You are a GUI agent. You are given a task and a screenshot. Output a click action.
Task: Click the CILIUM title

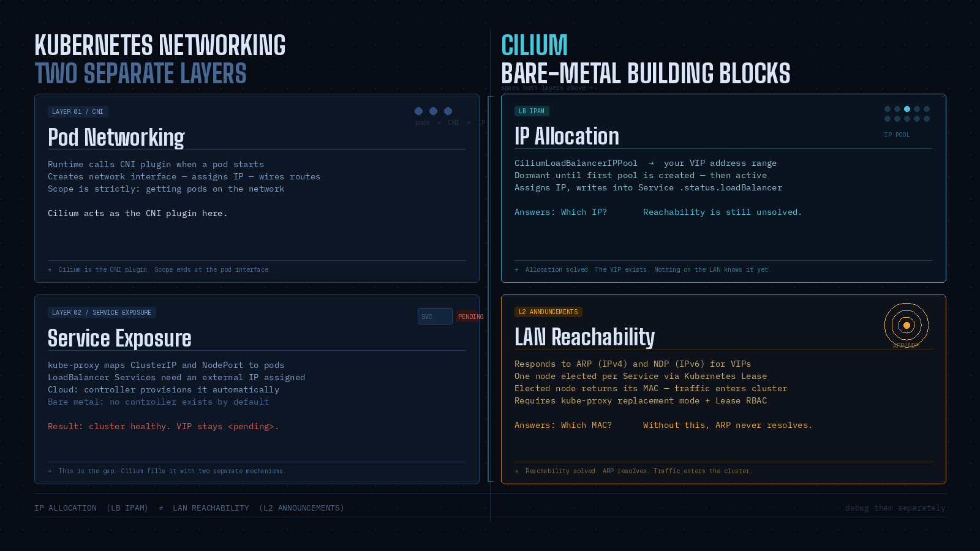coord(534,45)
